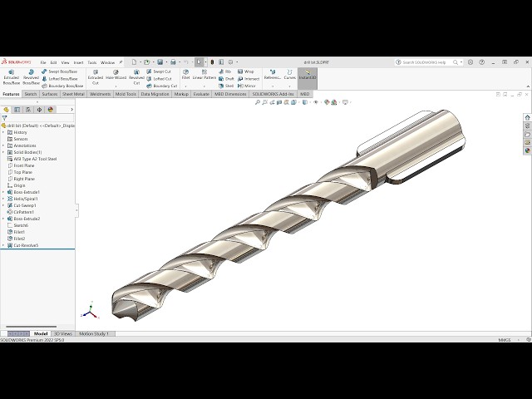This screenshot has width=532, height=399.
Task: Select the Shell tool
Action: click(226, 86)
